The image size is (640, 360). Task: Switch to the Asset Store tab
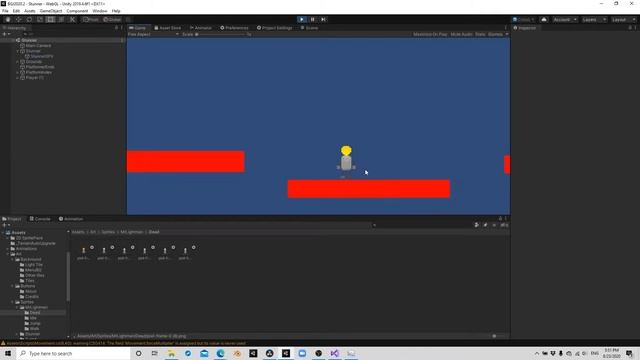(x=167, y=28)
